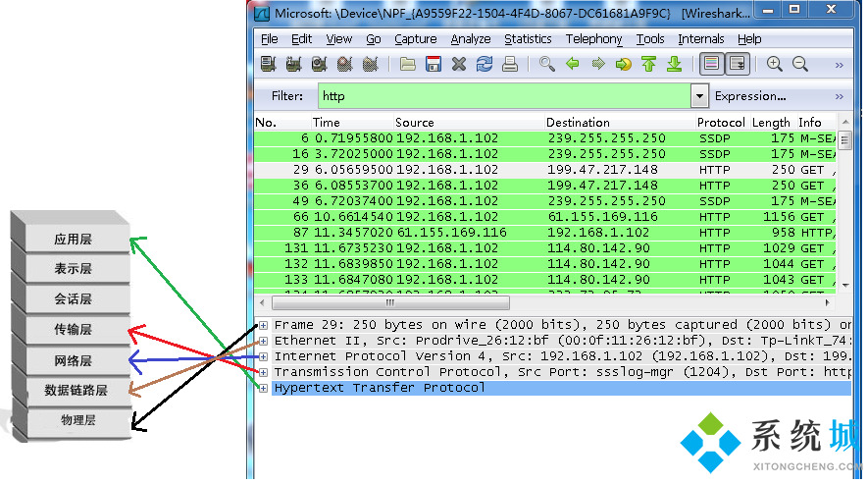The height and width of the screenshot is (484, 868).
Task: Jump to the first packet with the up-arrow icon
Action: pos(648,65)
